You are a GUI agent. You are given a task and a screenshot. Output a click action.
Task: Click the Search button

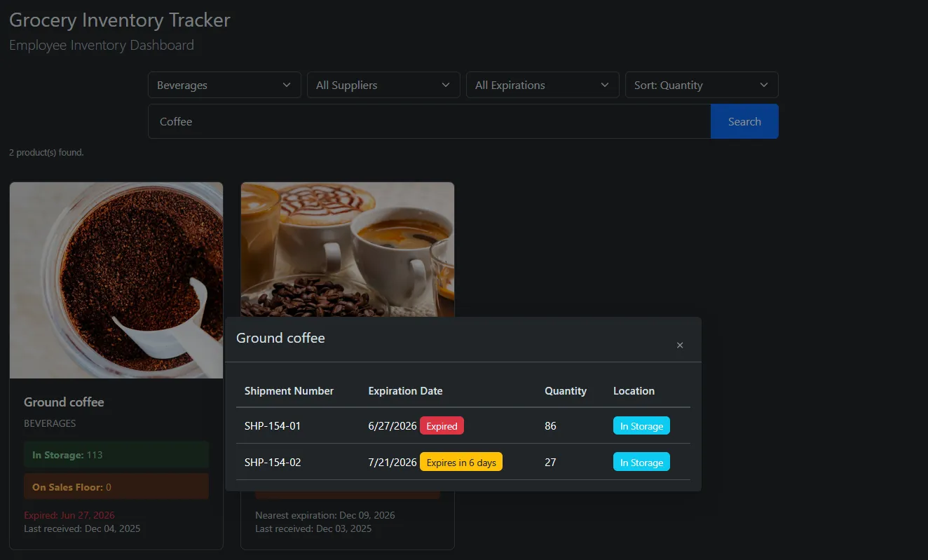744,121
